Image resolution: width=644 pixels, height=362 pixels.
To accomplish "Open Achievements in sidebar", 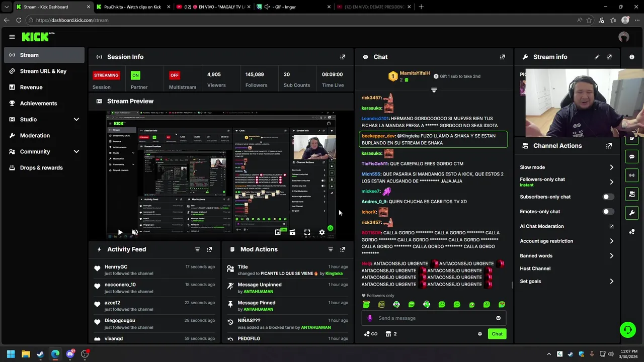I will 44,103.
